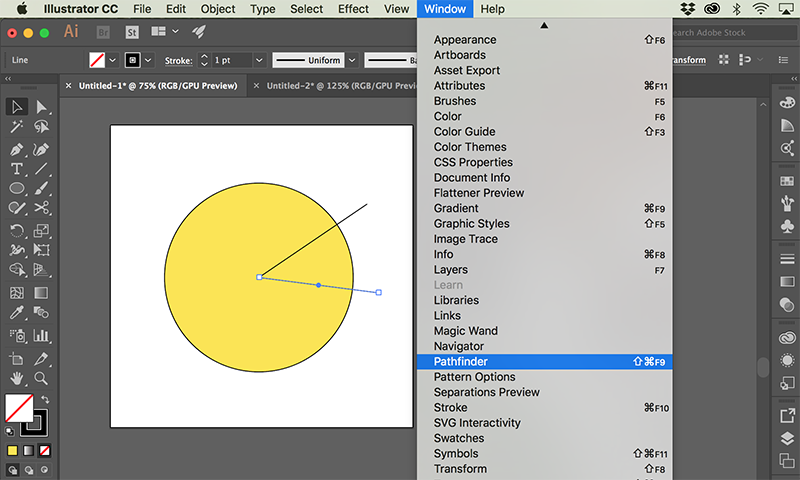Switch to gradient fill mode button
Viewport: 800px width, 480px height.
(29, 450)
